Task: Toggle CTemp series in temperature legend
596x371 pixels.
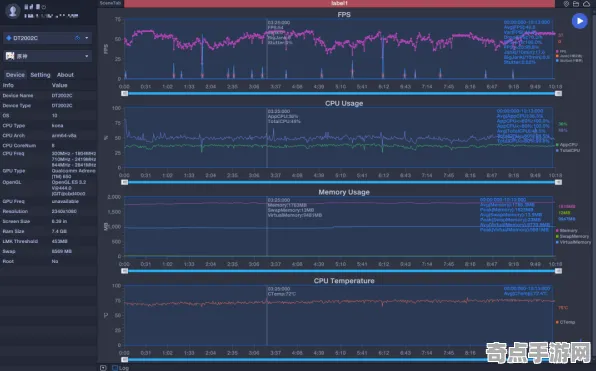Action: tap(566, 322)
